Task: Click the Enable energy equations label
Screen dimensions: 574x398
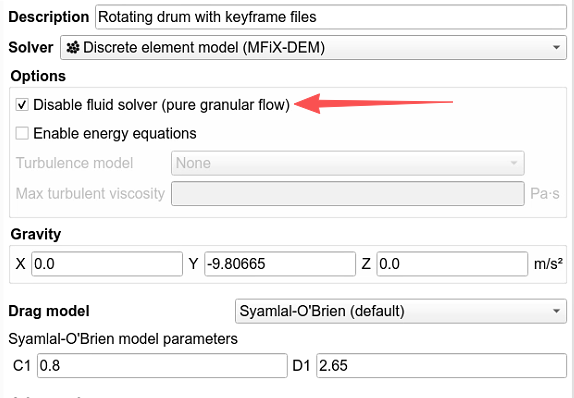Action: tap(115, 133)
